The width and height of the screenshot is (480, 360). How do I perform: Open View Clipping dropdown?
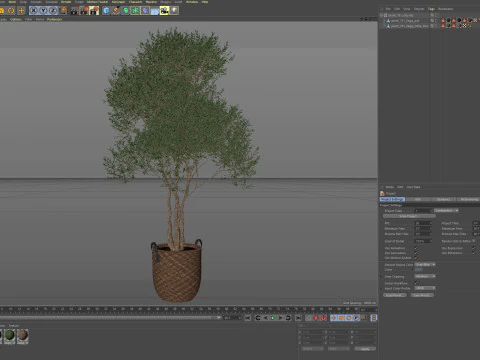(x=425, y=276)
